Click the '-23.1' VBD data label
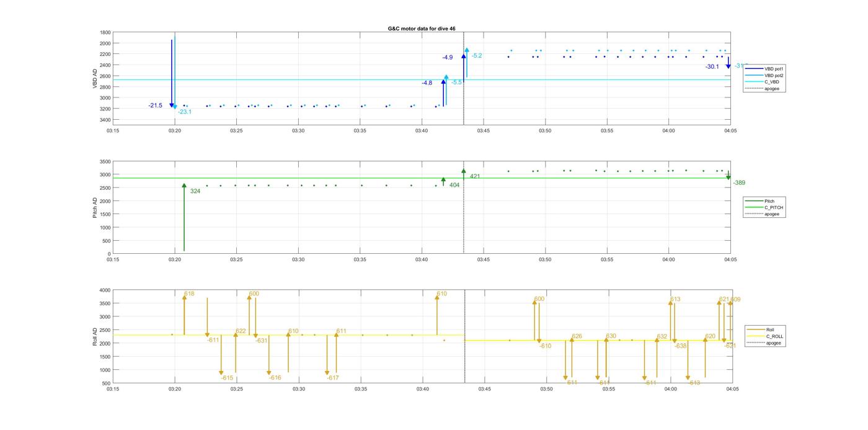This screenshot has width=868, height=430. (x=185, y=112)
